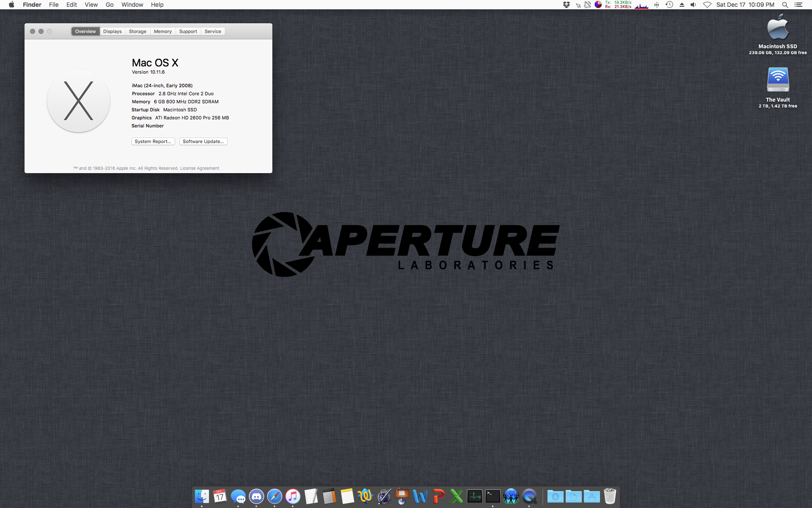812x508 pixels.
Task: Click the network Tx/Rx speed readout
Action: click(x=618, y=5)
